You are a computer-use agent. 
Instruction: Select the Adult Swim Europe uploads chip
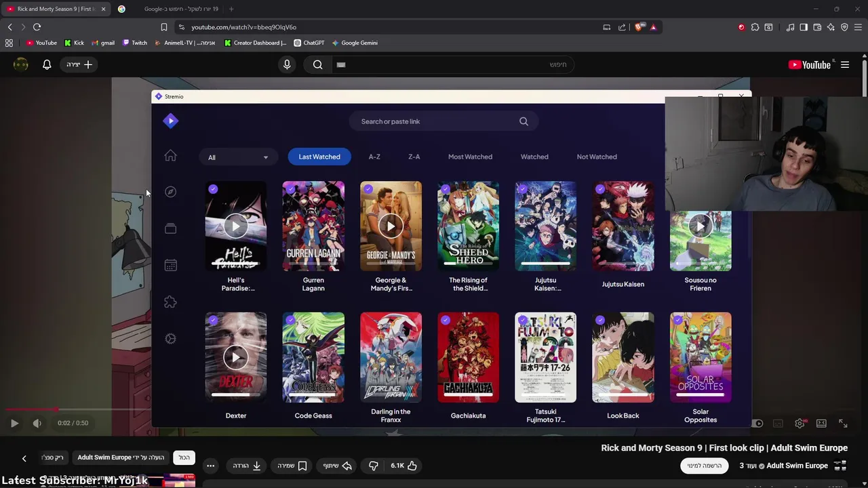point(121,457)
